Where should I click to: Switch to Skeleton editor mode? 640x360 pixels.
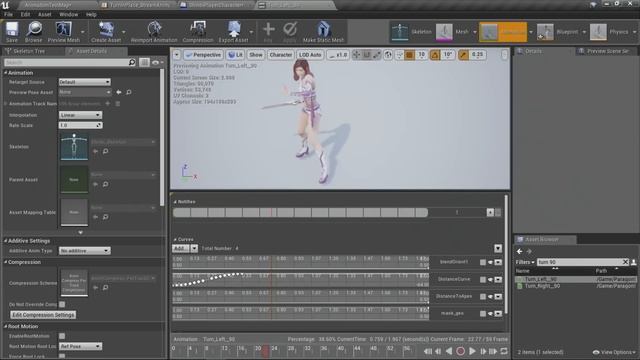point(411,32)
